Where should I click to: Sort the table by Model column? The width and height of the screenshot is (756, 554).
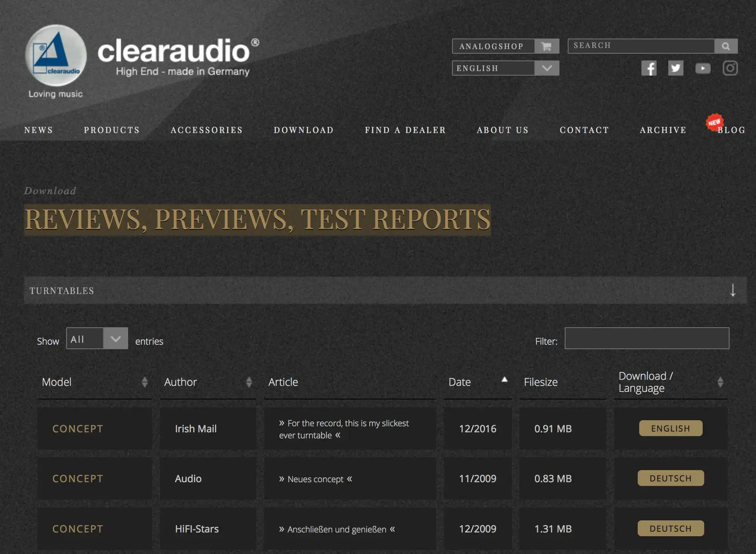144,382
